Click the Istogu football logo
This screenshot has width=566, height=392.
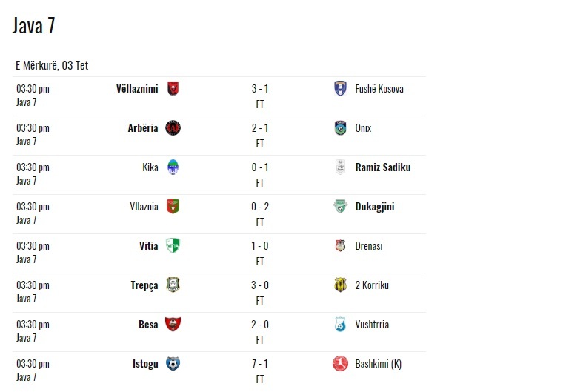[173, 364]
